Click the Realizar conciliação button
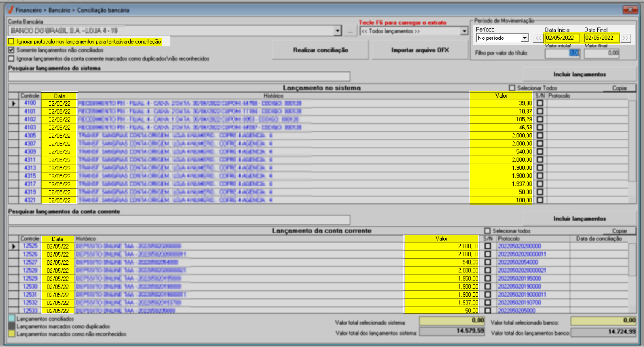 point(320,50)
